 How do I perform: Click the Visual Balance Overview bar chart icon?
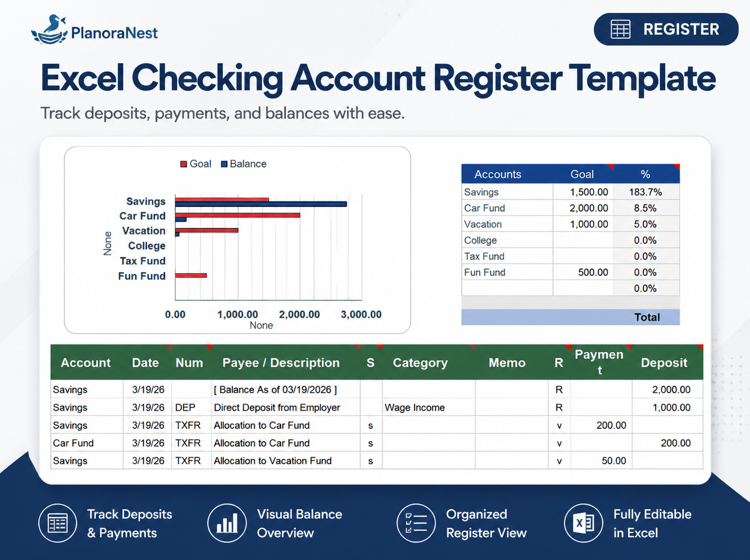[227, 523]
